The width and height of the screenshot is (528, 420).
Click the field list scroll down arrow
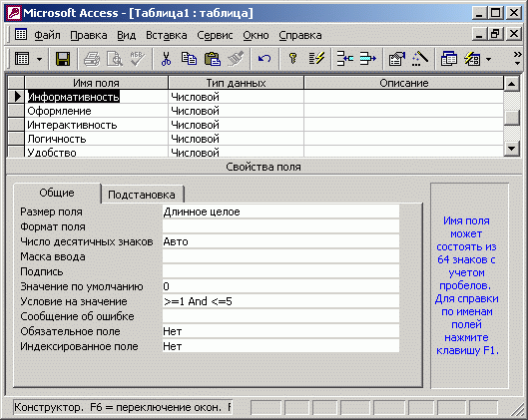pyautogui.click(x=511, y=148)
